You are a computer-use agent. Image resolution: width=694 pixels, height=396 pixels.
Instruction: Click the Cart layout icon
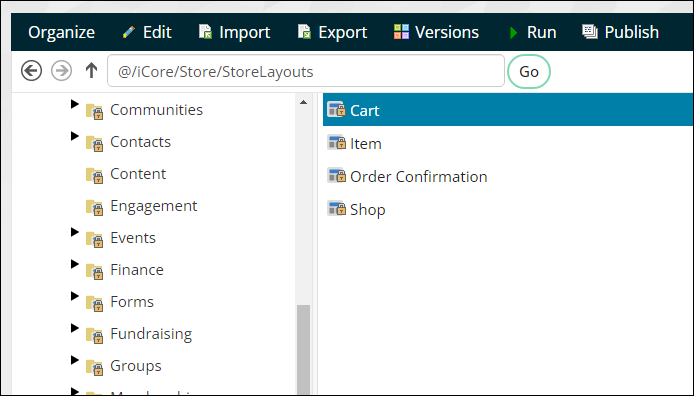(x=336, y=109)
